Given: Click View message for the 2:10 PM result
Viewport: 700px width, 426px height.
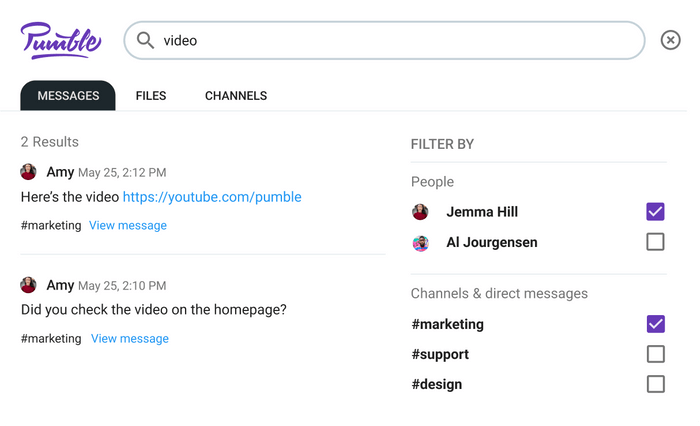Looking at the screenshot, I should coord(130,338).
